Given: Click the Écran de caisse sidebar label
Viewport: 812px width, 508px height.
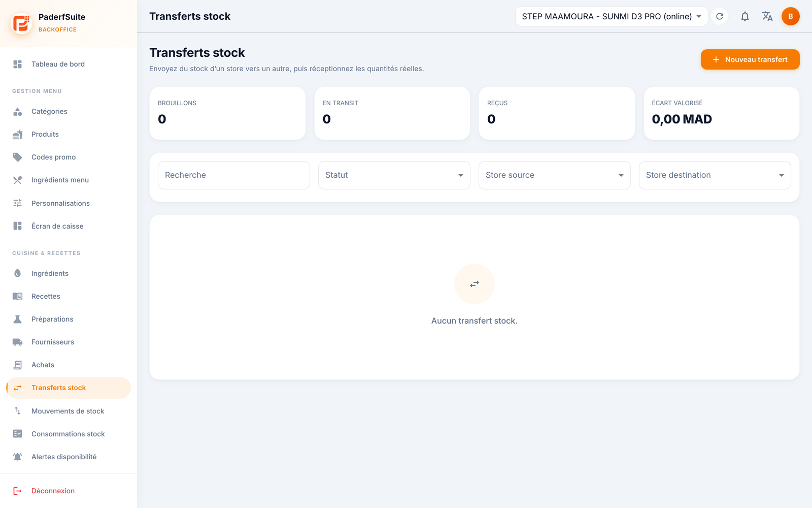Looking at the screenshot, I should click(x=57, y=226).
